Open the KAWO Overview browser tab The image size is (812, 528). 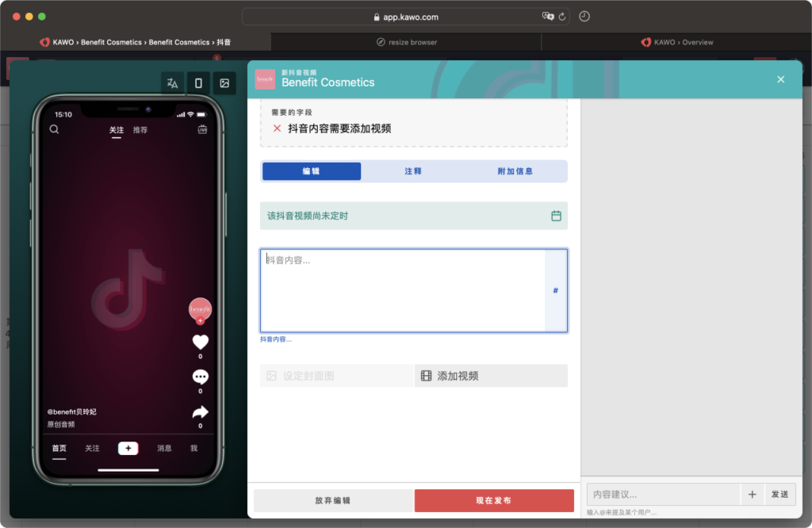click(676, 43)
